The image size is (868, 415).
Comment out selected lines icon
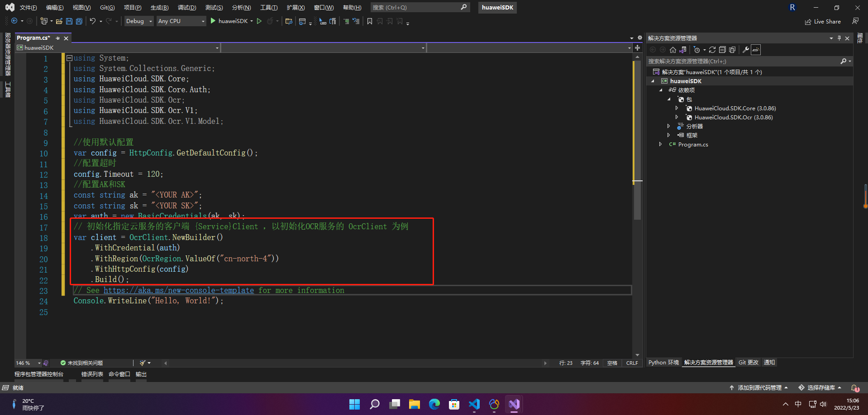(x=346, y=21)
